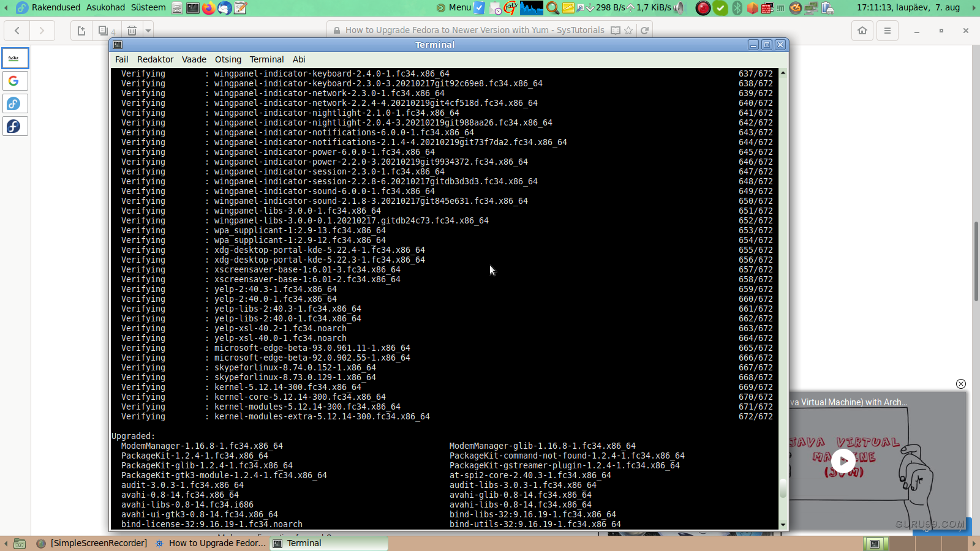Open browser home page button
980x551 pixels.
tap(862, 31)
